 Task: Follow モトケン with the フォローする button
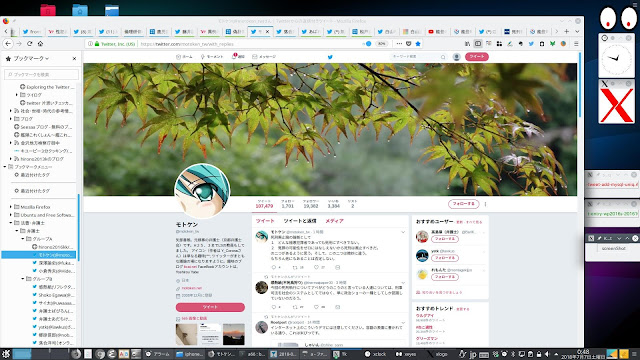pos(463,204)
